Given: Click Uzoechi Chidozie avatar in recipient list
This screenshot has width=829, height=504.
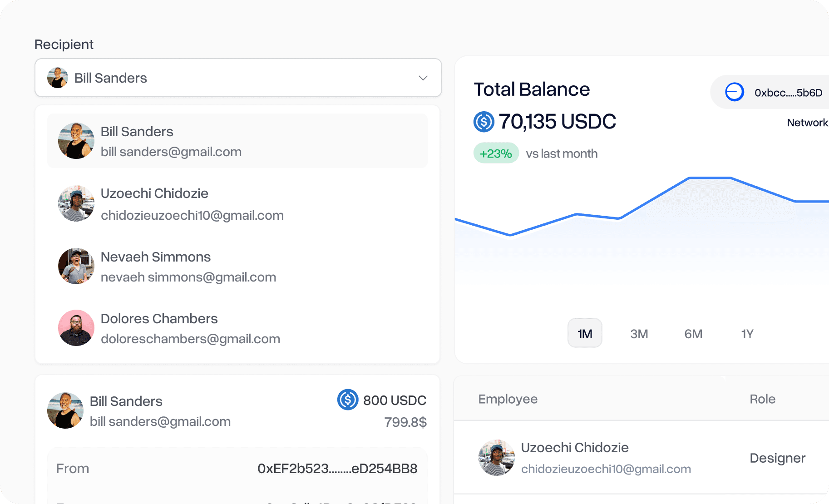Looking at the screenshot, I should (x=76, y=203).
